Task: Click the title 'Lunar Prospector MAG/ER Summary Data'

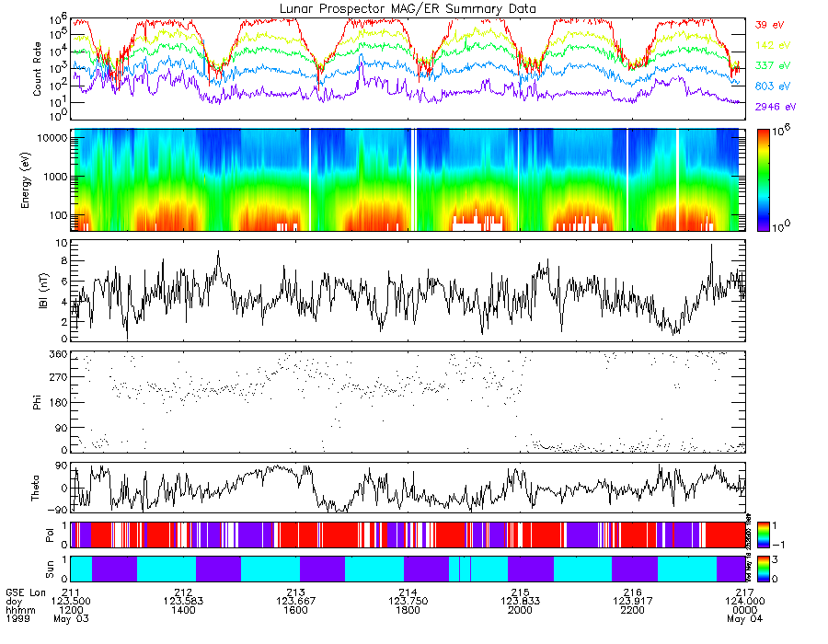Action: pyautogui.click(x=408, y=9)
